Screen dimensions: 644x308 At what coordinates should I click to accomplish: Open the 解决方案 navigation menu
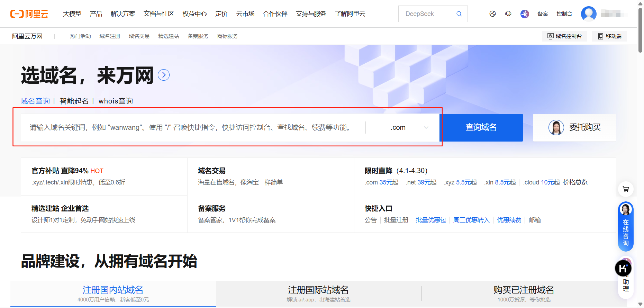point(123,14)
